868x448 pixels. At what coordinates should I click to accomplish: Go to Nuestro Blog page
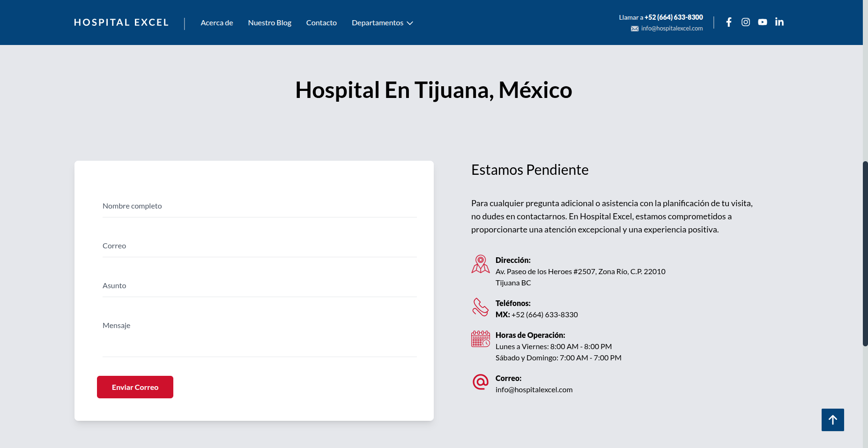[269, 23]
